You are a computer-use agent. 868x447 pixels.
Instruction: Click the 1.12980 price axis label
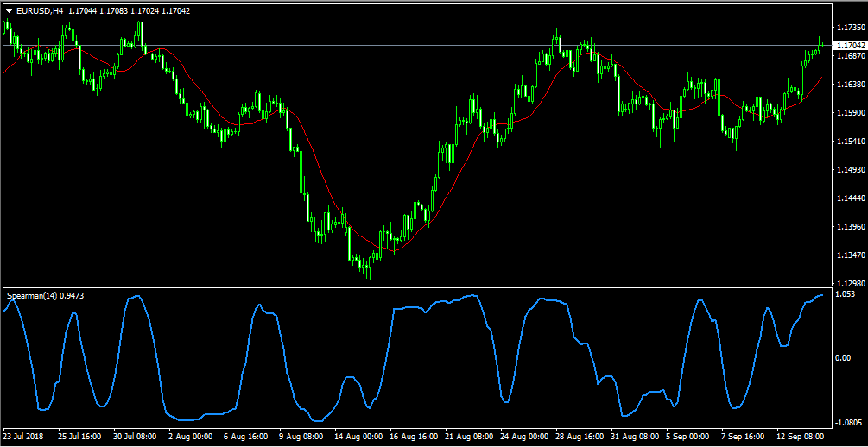point(850,284)
